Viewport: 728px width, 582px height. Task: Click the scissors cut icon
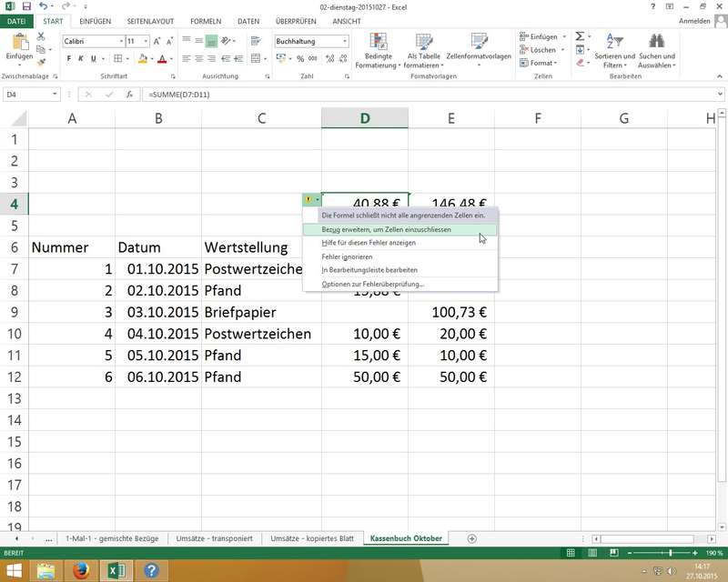coord(41,36)
